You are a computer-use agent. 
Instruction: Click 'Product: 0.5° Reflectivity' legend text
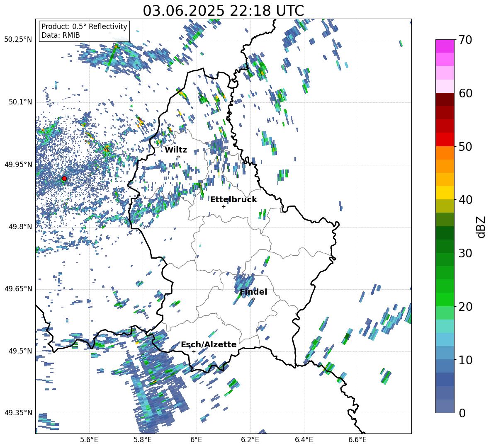tap(84, 26)
